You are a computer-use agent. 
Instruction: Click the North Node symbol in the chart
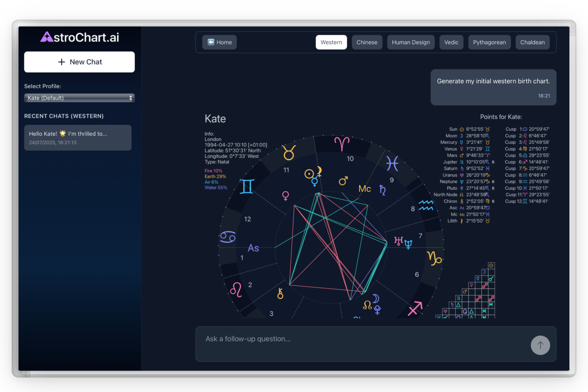[367, 305]
